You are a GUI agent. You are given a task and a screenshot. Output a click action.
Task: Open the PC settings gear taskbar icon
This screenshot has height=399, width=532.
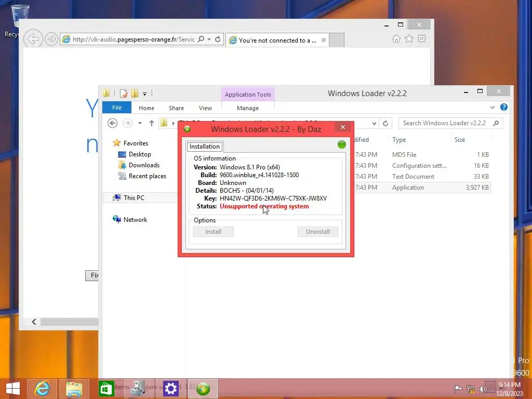(x=170, y=389)
